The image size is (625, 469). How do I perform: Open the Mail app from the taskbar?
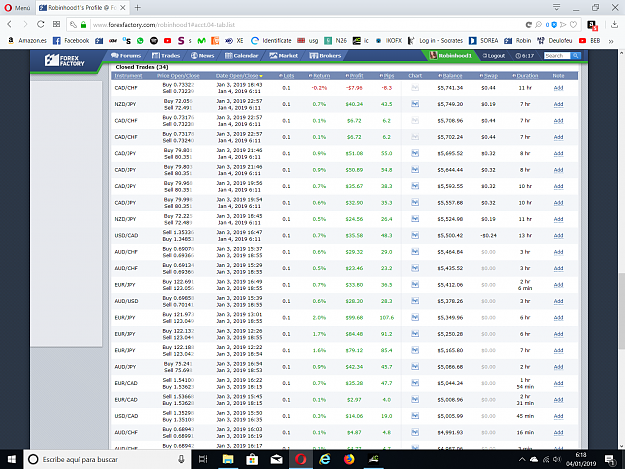(276, 459)
